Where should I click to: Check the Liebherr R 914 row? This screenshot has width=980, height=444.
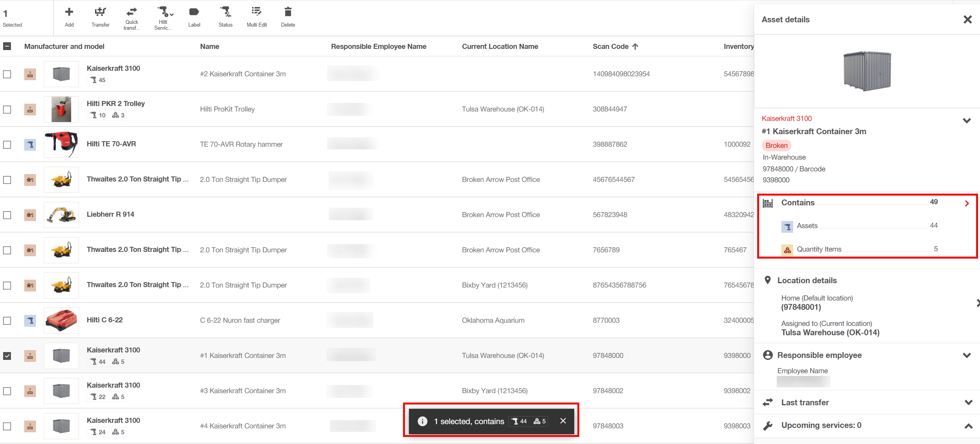click(7, 215)
